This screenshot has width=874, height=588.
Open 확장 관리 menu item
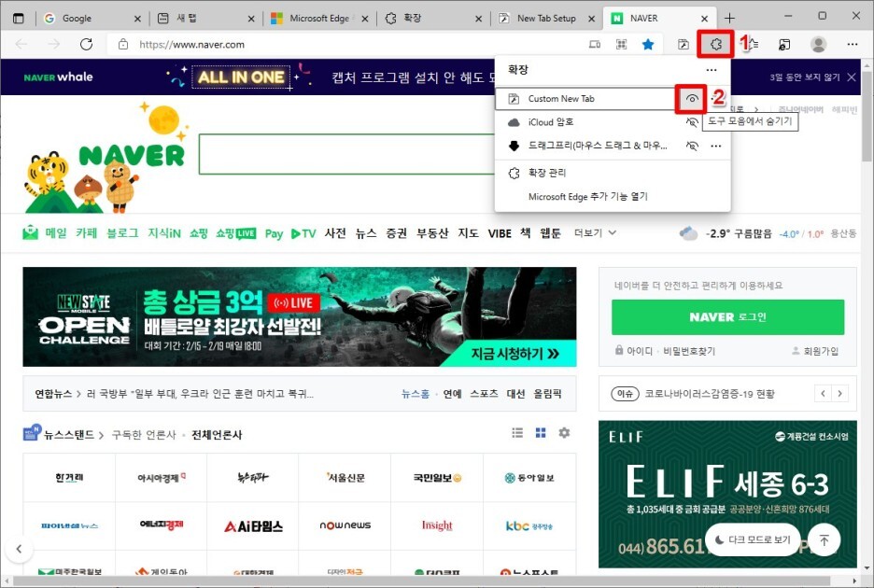[612, 173]
